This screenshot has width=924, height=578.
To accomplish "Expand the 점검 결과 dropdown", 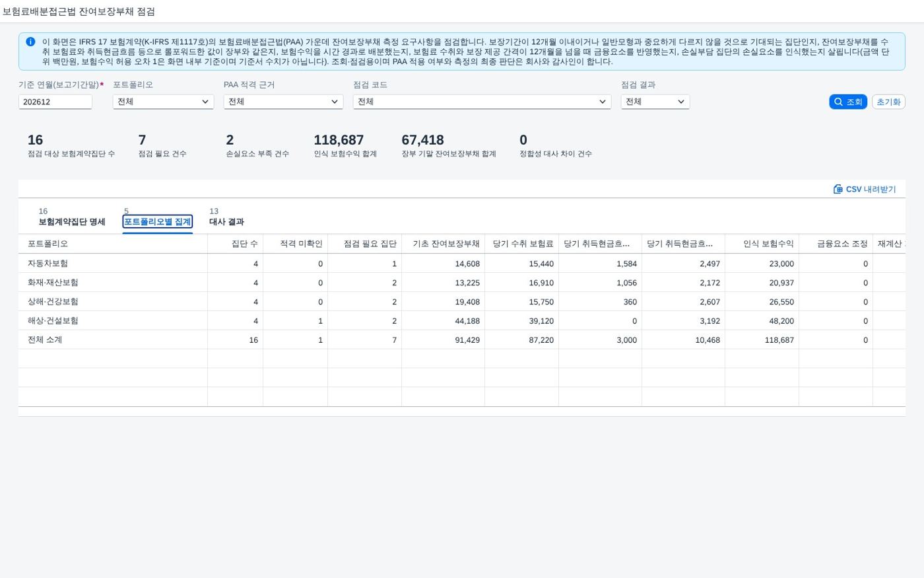I will 655,102.
